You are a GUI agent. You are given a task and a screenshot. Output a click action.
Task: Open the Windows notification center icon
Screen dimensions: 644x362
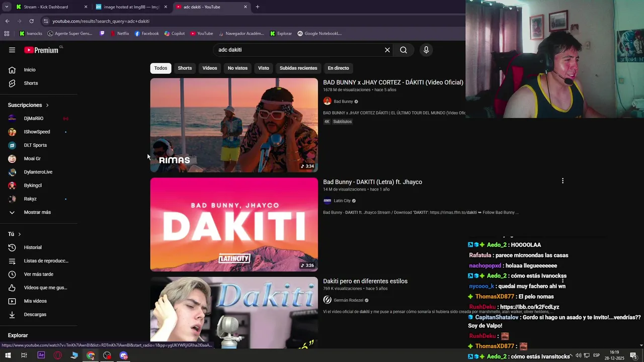click(x=633, y=355)
